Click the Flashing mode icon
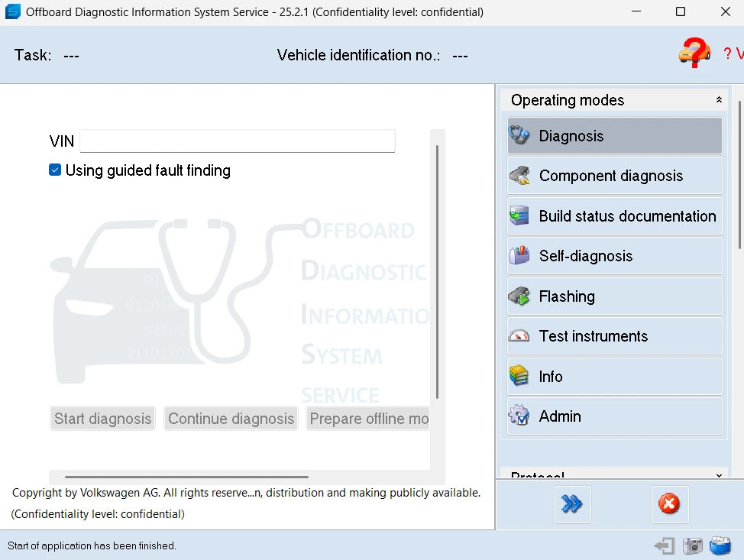The image size is (744, 560). click(519, 296)
